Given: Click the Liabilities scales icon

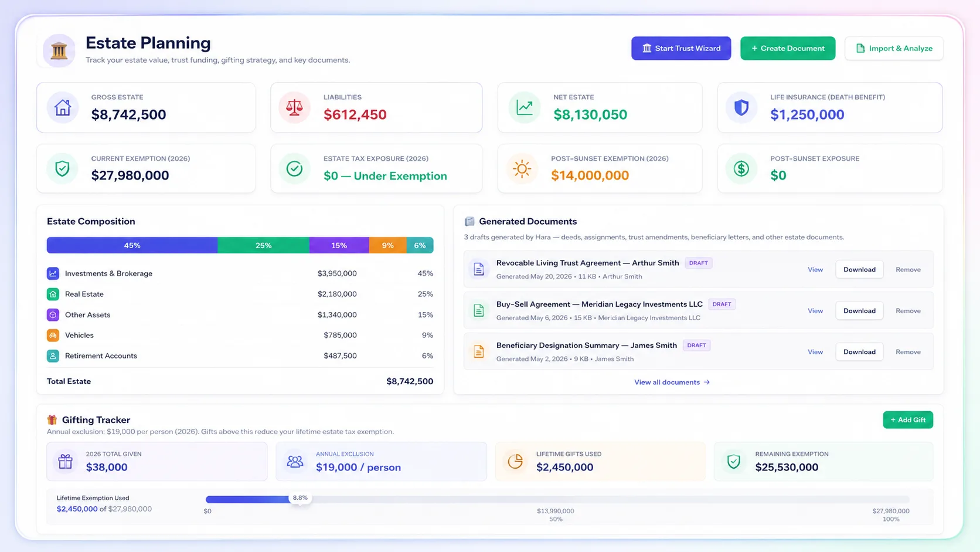Looking at the screenshot, I should 294,107.
